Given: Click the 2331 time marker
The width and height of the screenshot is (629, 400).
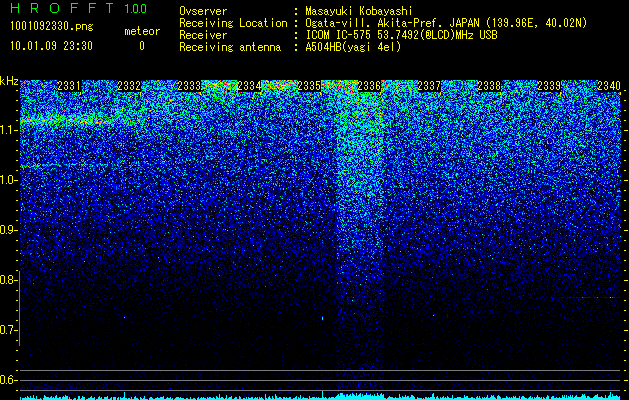Looking at the screenshot, I should (69, 86).
